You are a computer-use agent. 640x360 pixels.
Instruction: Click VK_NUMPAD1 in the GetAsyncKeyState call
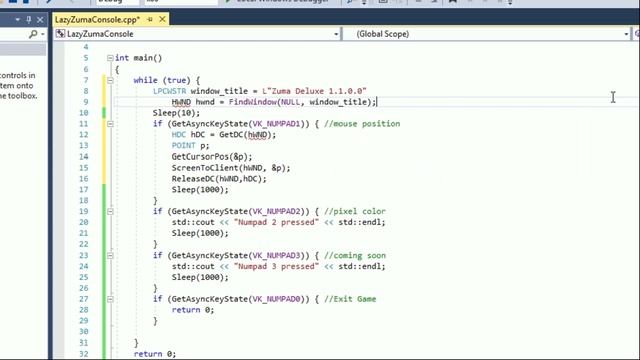(x=276, y=124)
